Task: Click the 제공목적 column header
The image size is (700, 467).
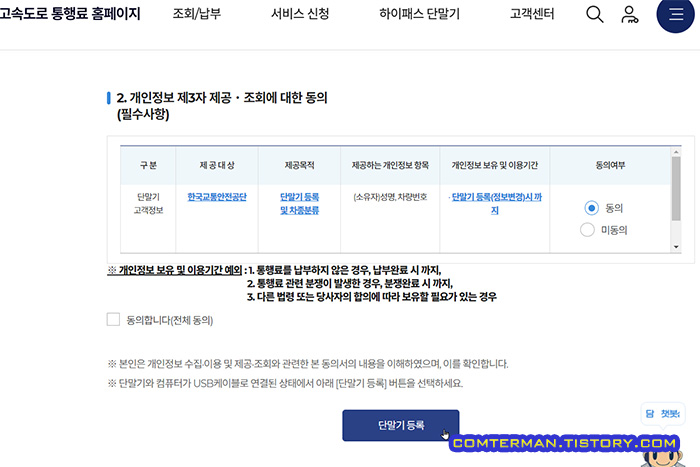Action: click(300, 165)
